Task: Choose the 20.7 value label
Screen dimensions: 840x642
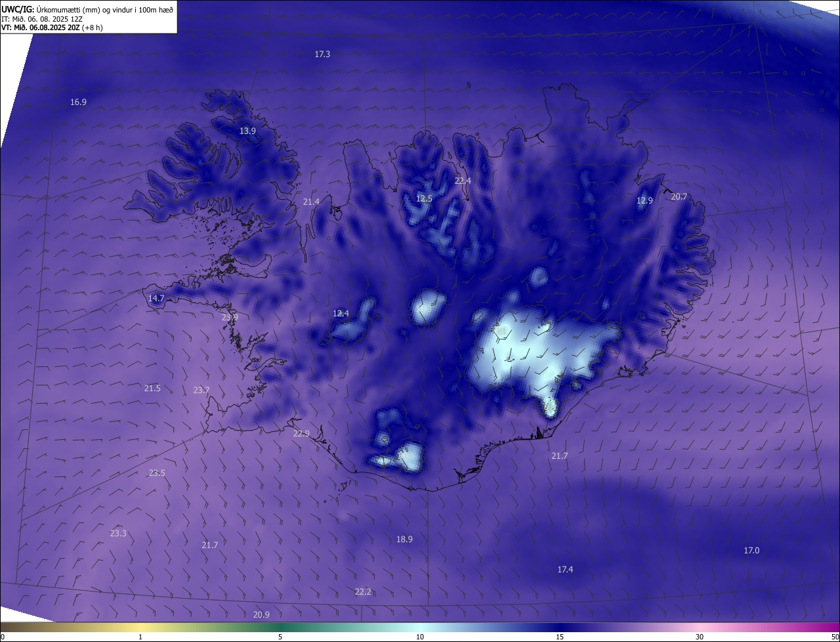Action: click(679, 197)
